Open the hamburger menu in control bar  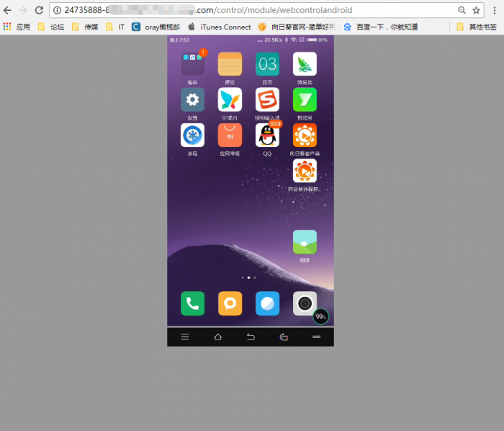(185, 337)
